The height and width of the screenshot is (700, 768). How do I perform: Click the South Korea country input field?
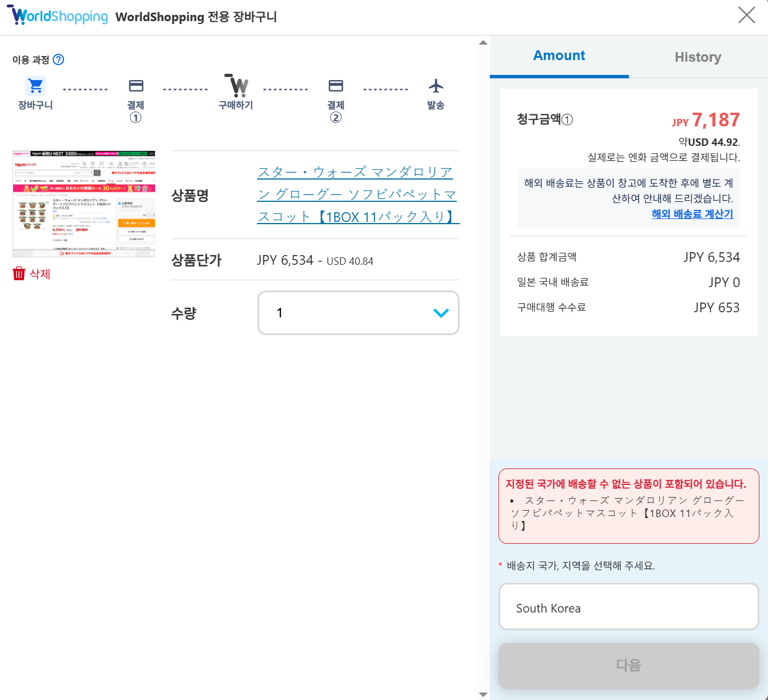pyautogui.click(x=629, y=607)
